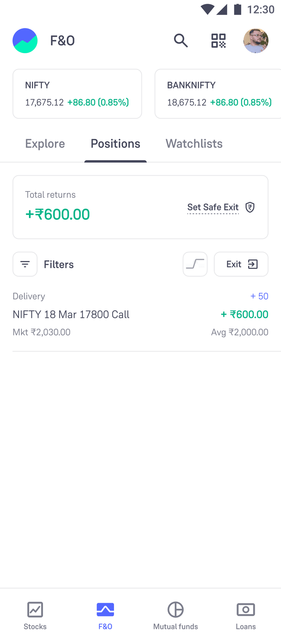
Task: Switch to the Watchlists tab
Action: point(194,144)
